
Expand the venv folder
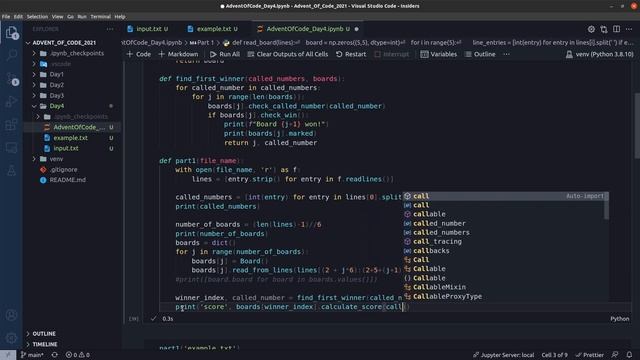pos(56,159)
